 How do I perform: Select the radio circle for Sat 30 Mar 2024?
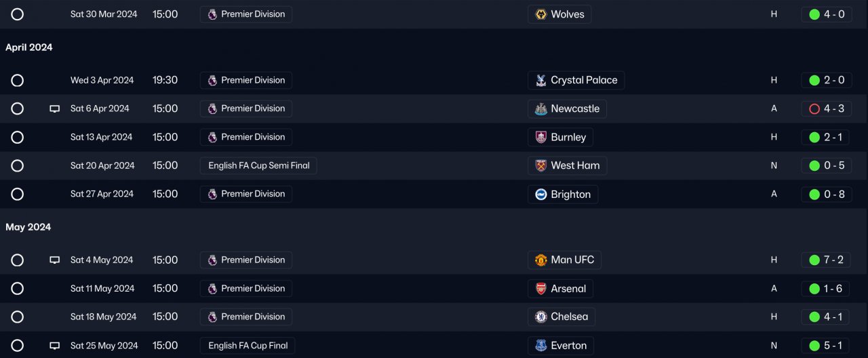coord(18,14)
